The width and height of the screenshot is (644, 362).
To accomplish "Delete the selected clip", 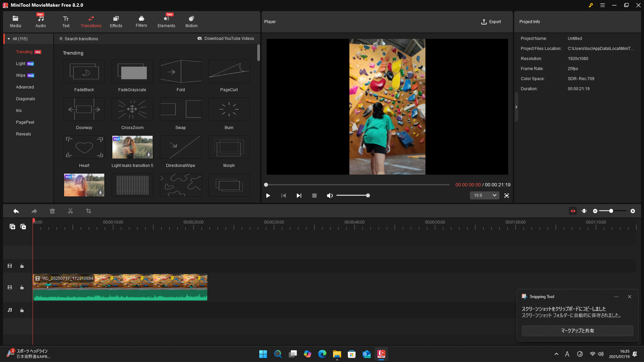I will pos(52,211).
